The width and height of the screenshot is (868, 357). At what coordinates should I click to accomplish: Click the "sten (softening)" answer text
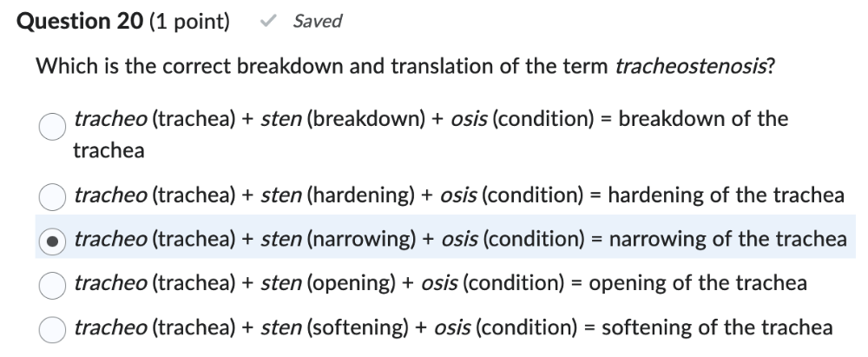point(331,327)
